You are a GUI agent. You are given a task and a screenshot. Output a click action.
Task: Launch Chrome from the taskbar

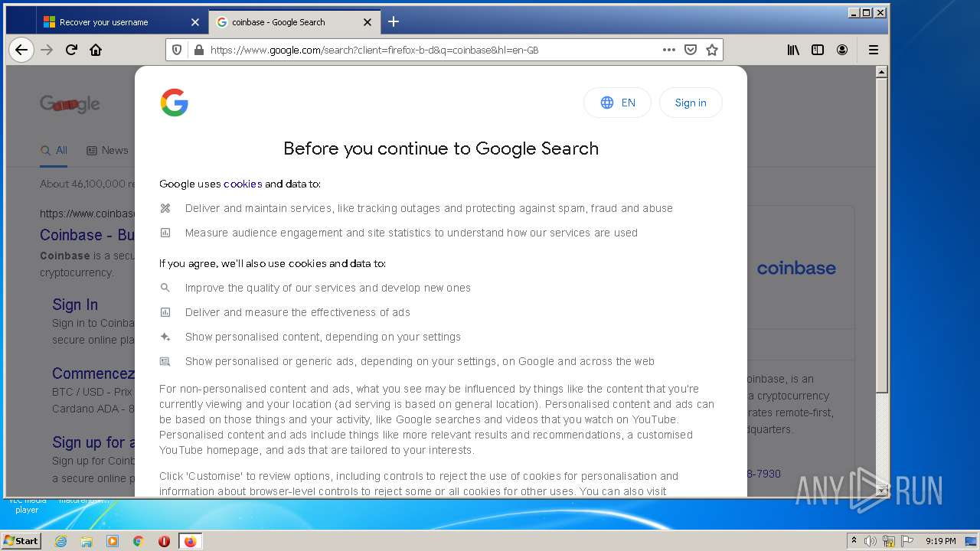(139, 541)
